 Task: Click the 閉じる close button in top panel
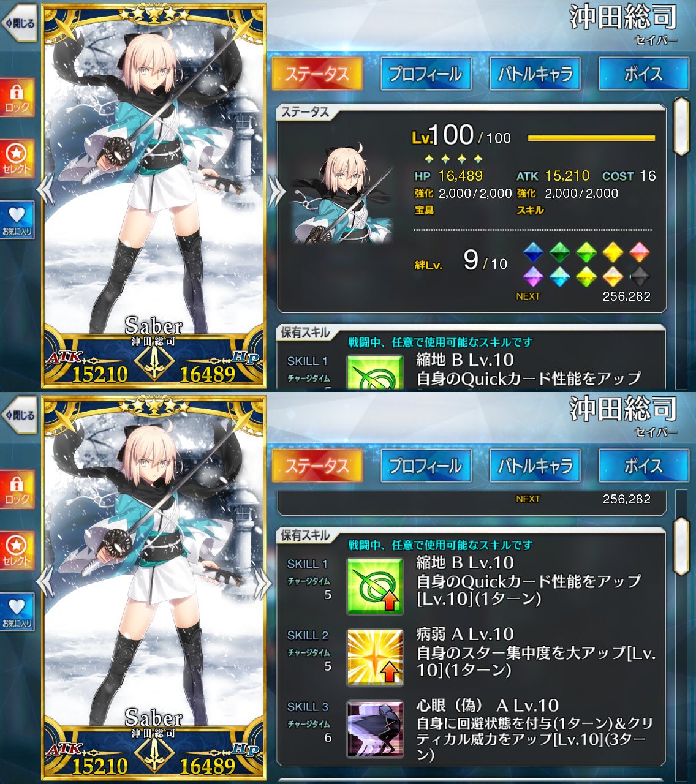pyautogui.click(x=19, y=23)
